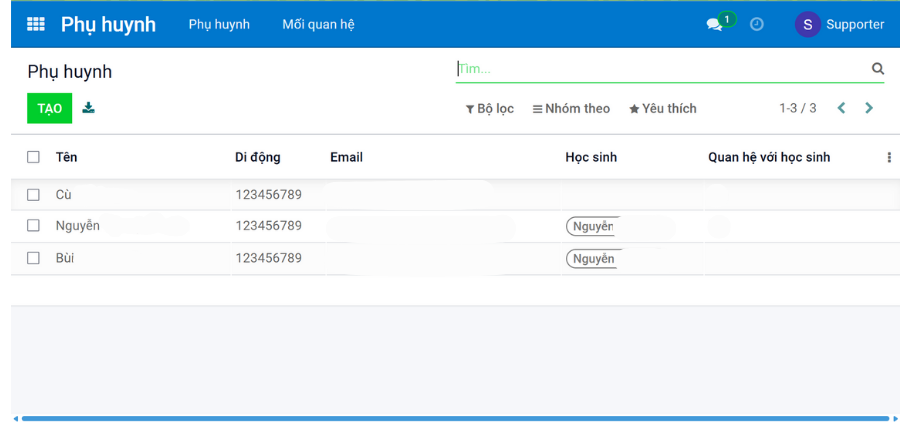
Task: Go to the next page arrow
Action: 869,108
